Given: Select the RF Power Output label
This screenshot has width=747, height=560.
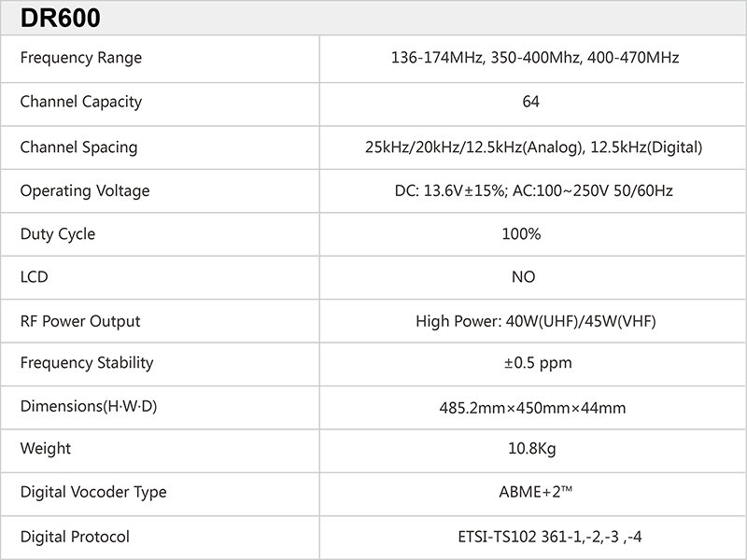Looking at the screenshot, I should point(80,321).
